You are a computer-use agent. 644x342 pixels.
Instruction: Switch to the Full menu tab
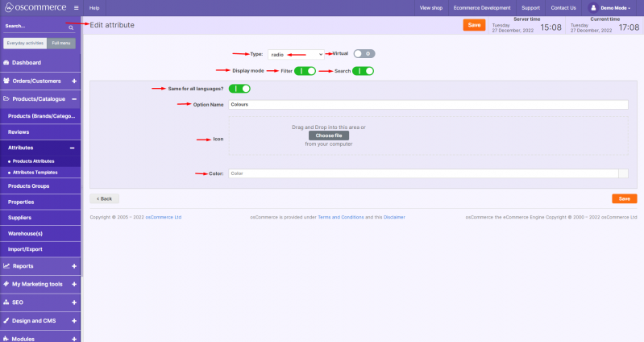click(x=61, y=43)
